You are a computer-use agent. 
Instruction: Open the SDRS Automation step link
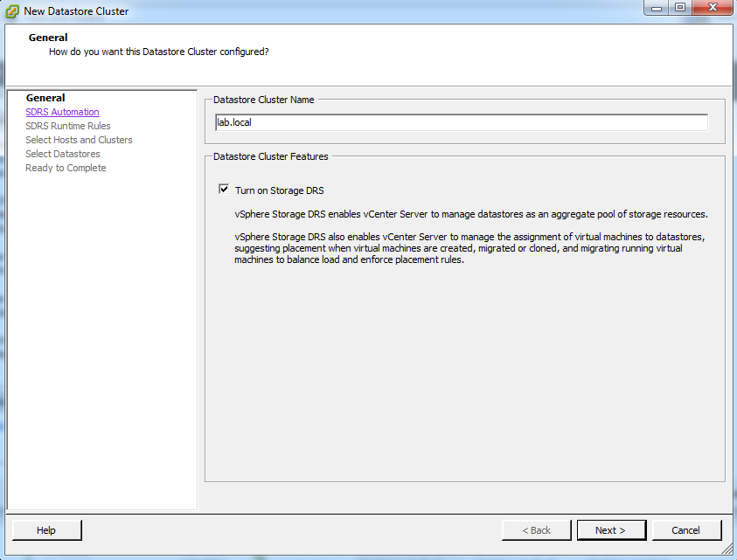tap(63, 112)
